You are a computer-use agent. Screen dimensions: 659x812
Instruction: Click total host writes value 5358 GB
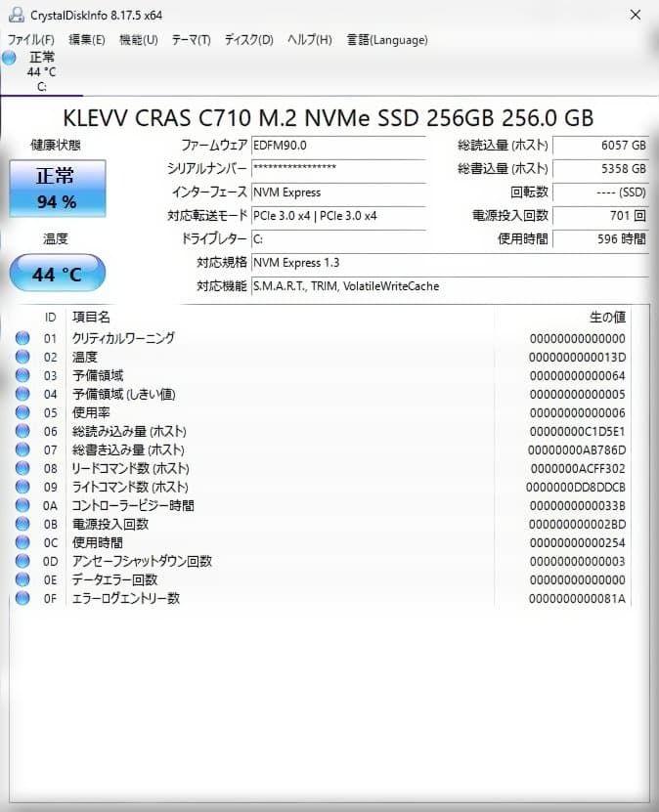coord(600,169)
